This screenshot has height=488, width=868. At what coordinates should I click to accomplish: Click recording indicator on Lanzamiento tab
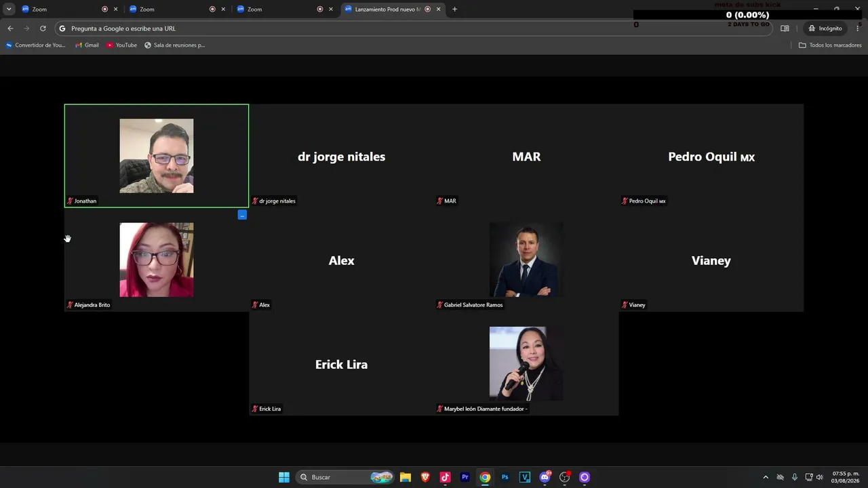(x=427, y=9)
